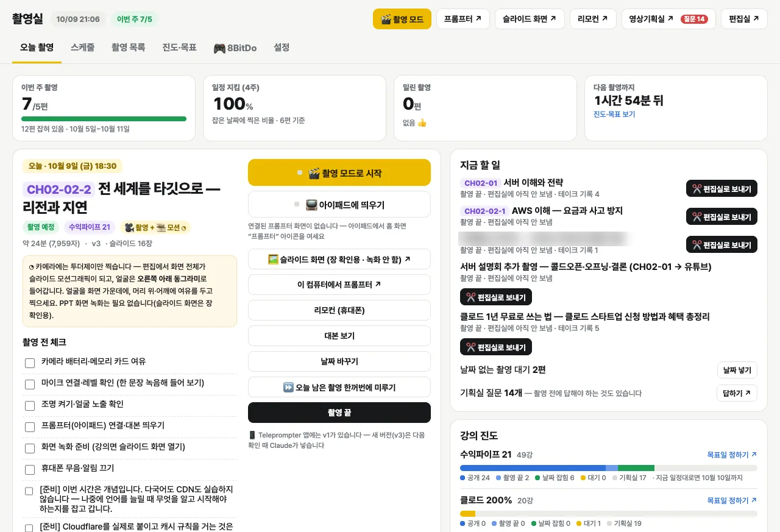780x532 pixels.
Task: Check 카메라 배터리·메모리 카드 여유
Action: [x=30, y=363]
